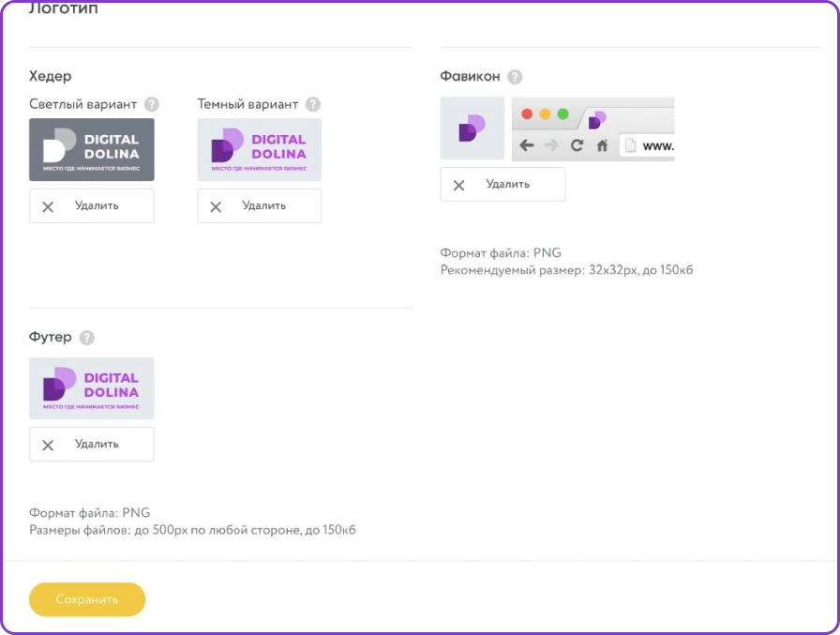840x635 pixels.
Task: Click Удалить text under light header logo
Action: pyautogui.click(x=97, y=205)
